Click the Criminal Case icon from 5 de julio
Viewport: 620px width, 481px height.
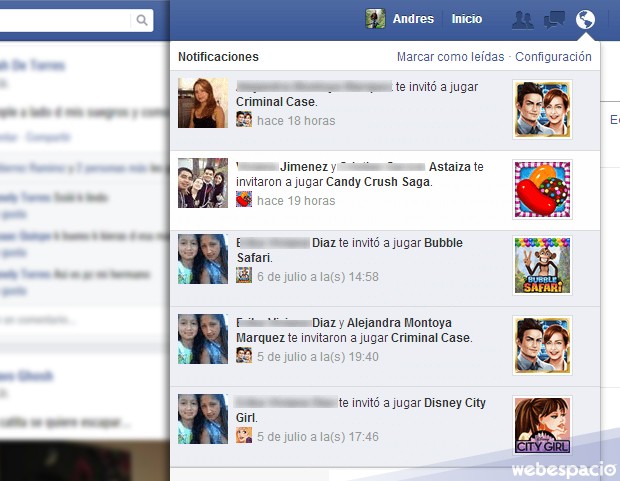click(542, 345)
